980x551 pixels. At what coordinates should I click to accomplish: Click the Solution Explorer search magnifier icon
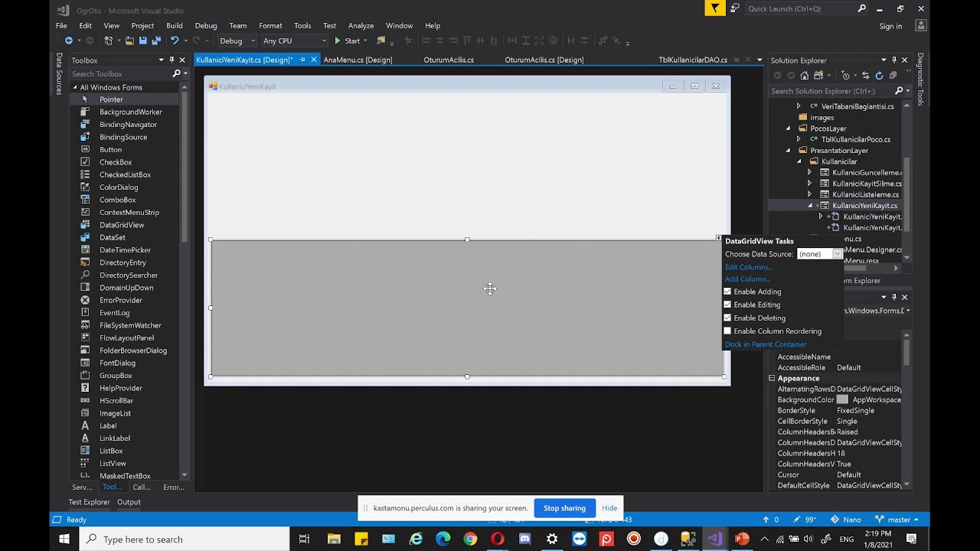[x=899, y=90]
